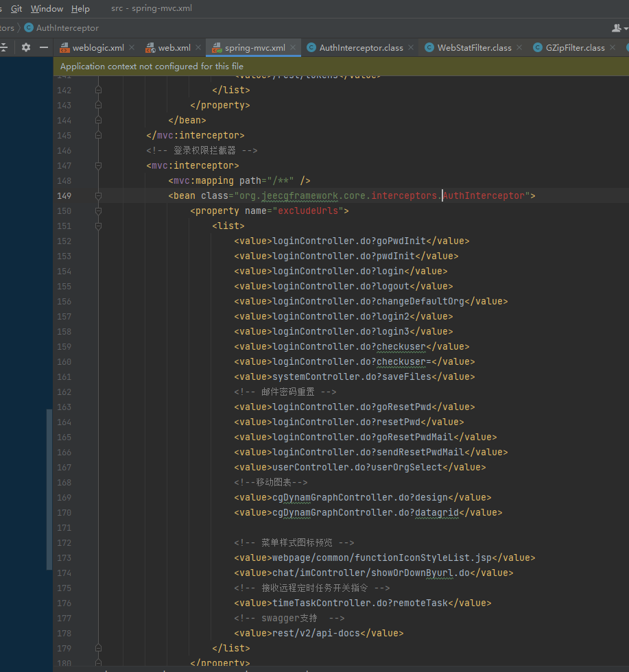This screenshot has height=672, width=629.
Task: Open the Window menu
Action: pos(47,9)
